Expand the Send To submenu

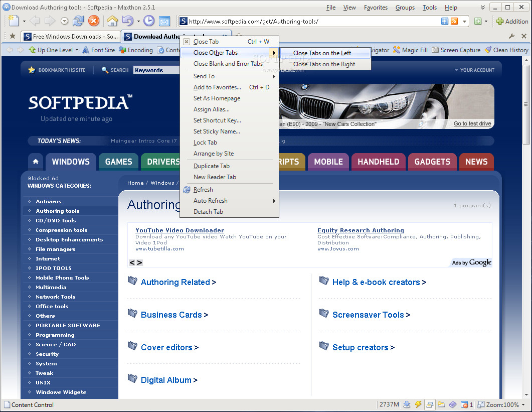(229, 76)
